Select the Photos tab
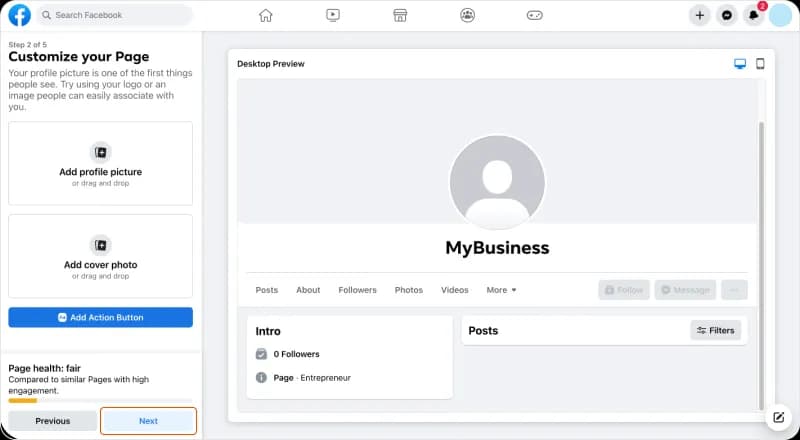 point(408,290)
